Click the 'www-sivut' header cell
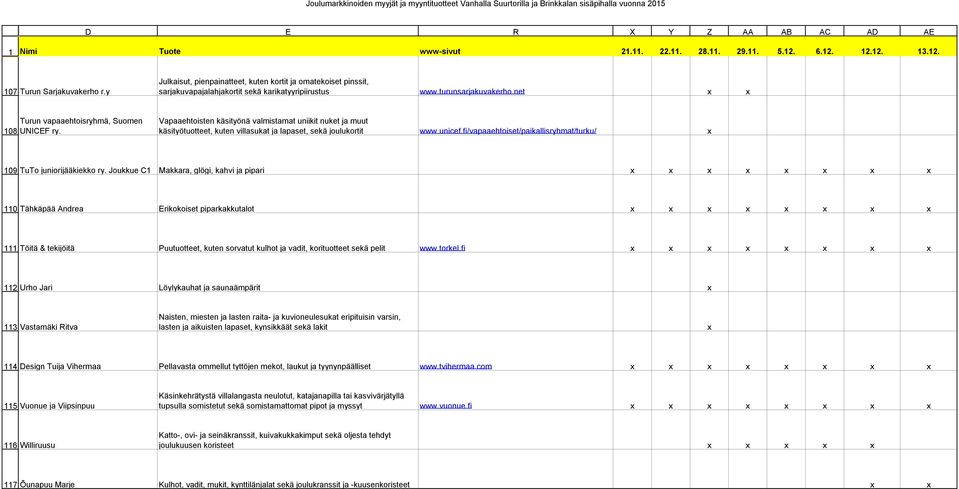This screenshot has width=959, height=489. [x=516, y=46]
